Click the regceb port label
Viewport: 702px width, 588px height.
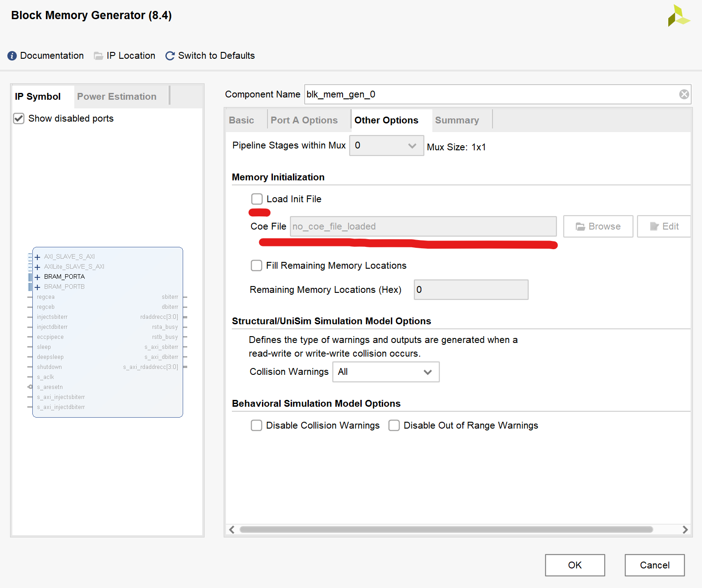[x=46, y=307]
